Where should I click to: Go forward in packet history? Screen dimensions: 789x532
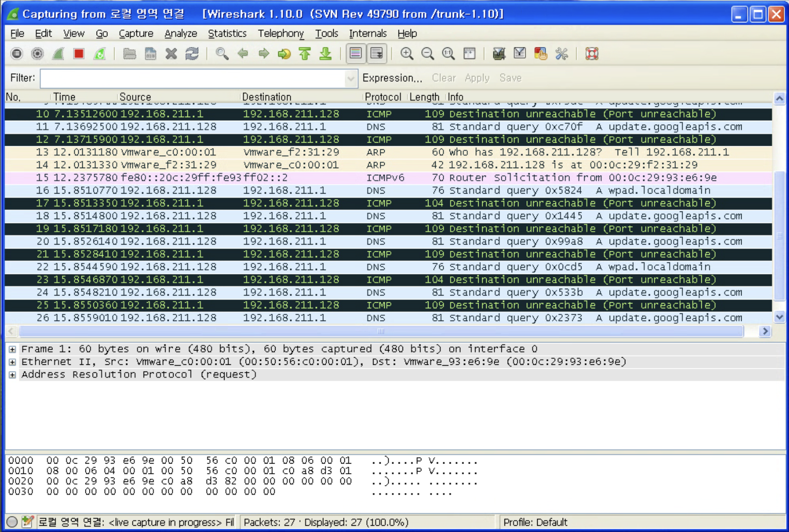coord(264,54)
